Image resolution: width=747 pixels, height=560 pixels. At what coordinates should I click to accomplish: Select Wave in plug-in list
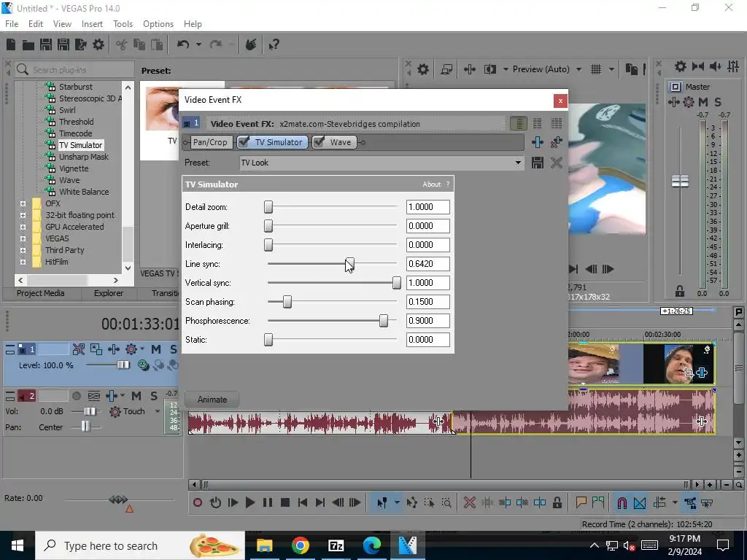pyautogui.click(x=69, y=180)
